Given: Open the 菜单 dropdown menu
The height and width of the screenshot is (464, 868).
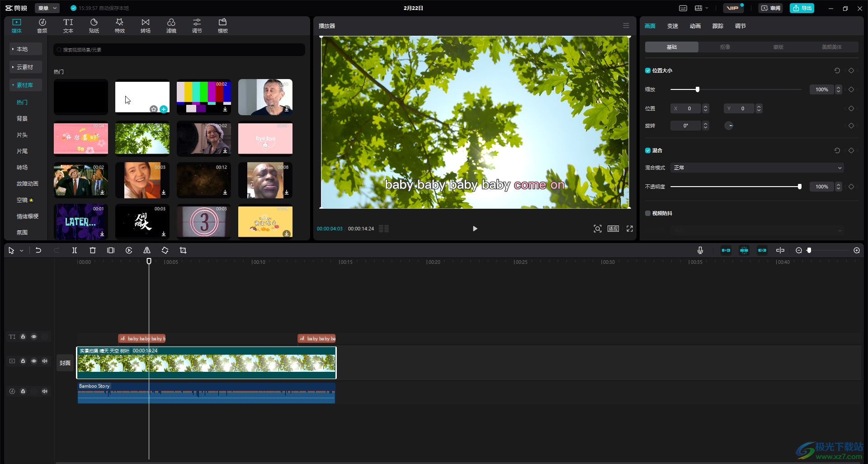Looking at the screenshot, I should click(x=47, y=8).
